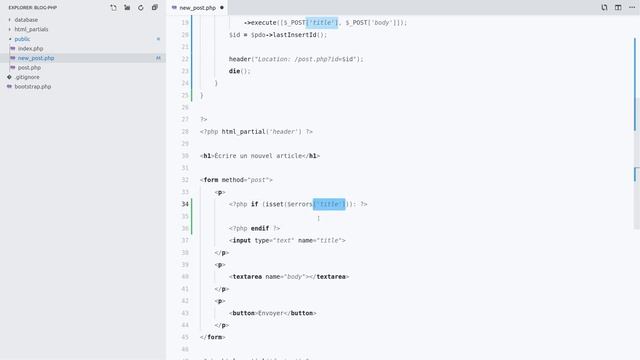
Task: Refresh the Explorer file tree
Action: tap(141, 7)
